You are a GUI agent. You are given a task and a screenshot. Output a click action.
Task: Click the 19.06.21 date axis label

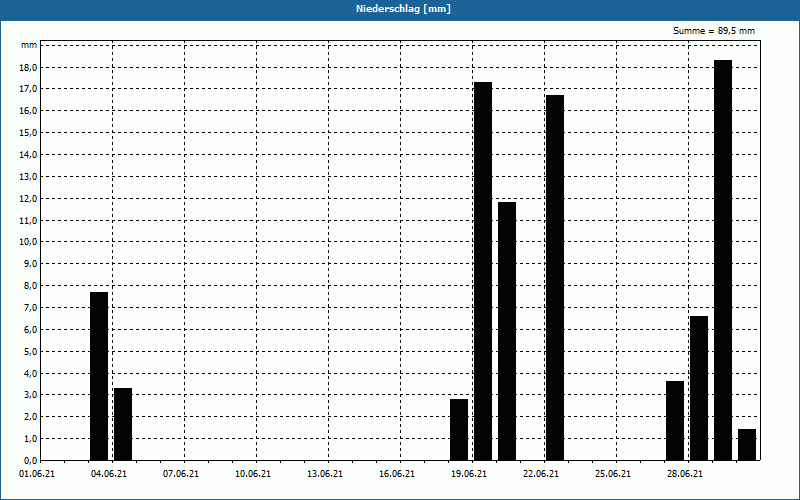point(468,474)
